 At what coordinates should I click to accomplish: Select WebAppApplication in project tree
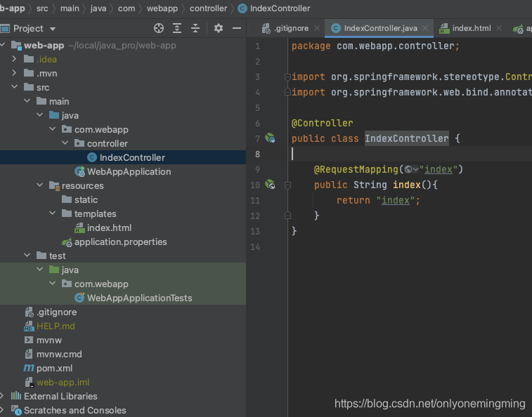[x=123, y=171]
